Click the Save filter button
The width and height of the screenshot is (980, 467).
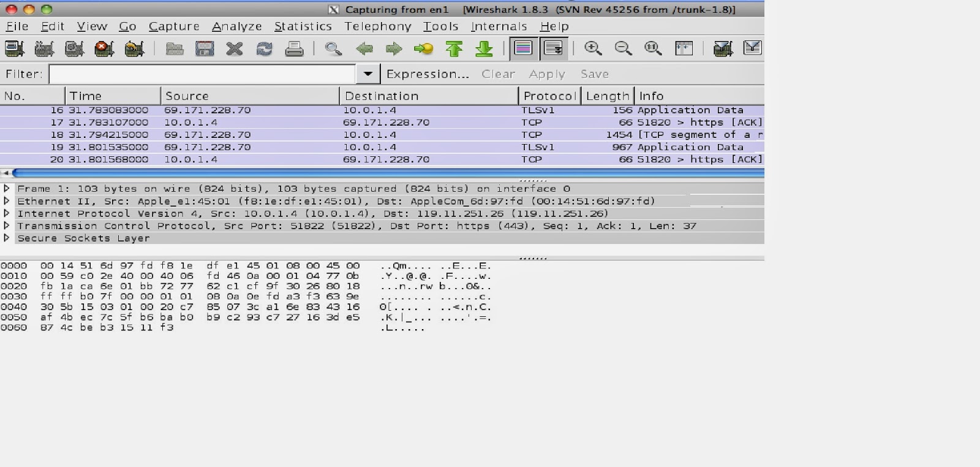(595, 74)
